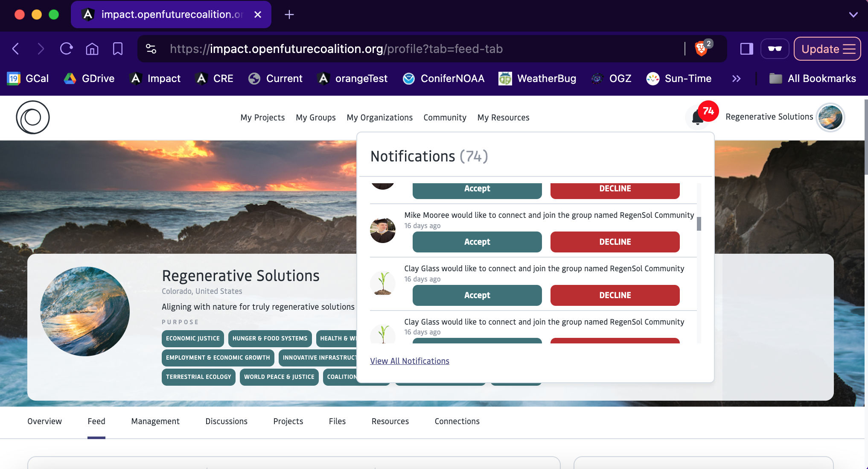Open My Organizations menu item
The height and width of the screenshot is (469, 868).
(379, 117)
